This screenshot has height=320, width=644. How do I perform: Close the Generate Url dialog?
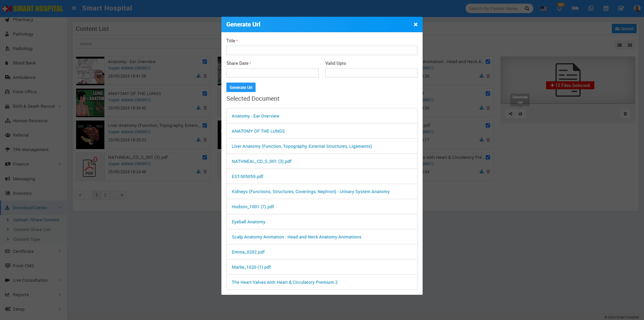pyautogui.click(x=415, y=25)
